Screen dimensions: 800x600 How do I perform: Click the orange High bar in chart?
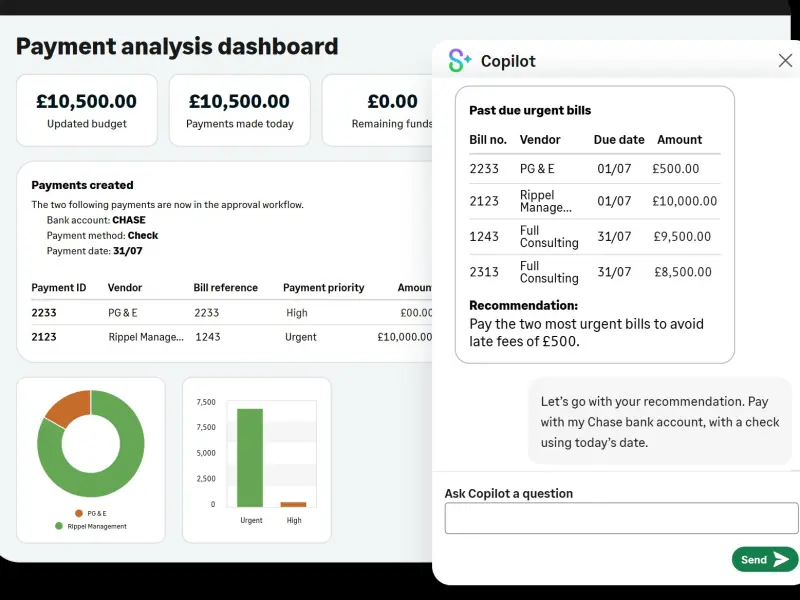(x=293, y=504)
